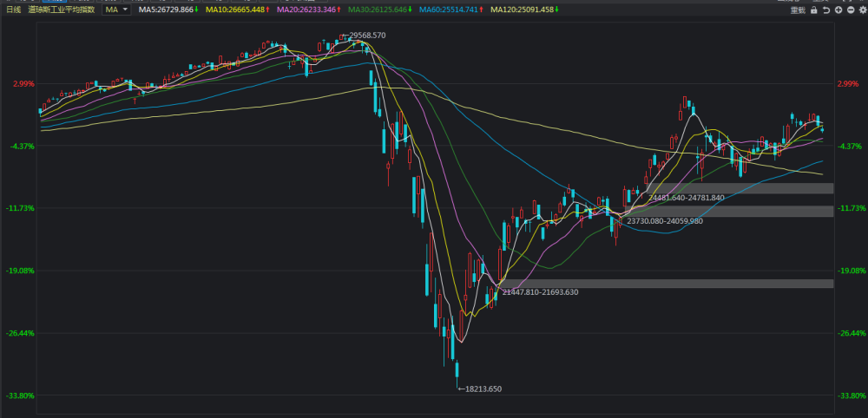The height and width of the screenshot is (418, 868).
Task: Zoom in with the plus icon
Action: click(x=839, y=10)
